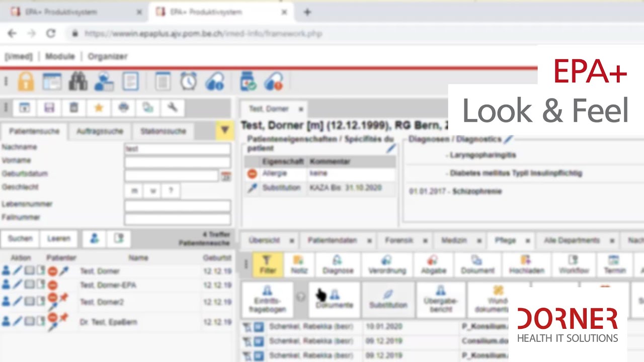This screenshot has width=644, height=362.
Task: Select the unknown gender ? button
Action: click(x=171, y=191)
